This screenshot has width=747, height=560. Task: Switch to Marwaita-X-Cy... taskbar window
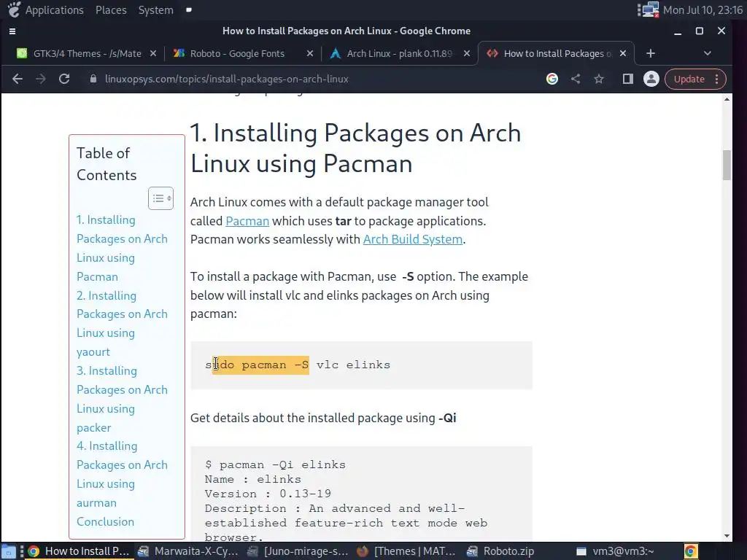(188, 551)
